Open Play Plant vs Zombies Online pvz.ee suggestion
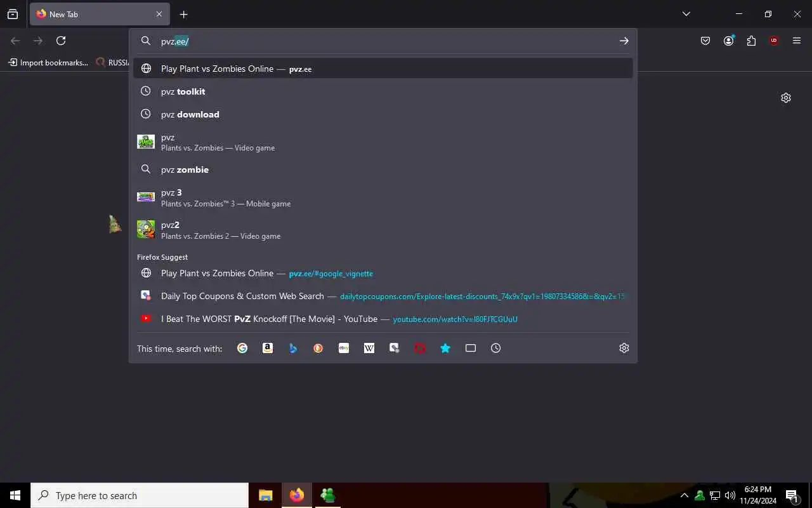The height and width of the screenshot is (508, 812). [383, 69]
